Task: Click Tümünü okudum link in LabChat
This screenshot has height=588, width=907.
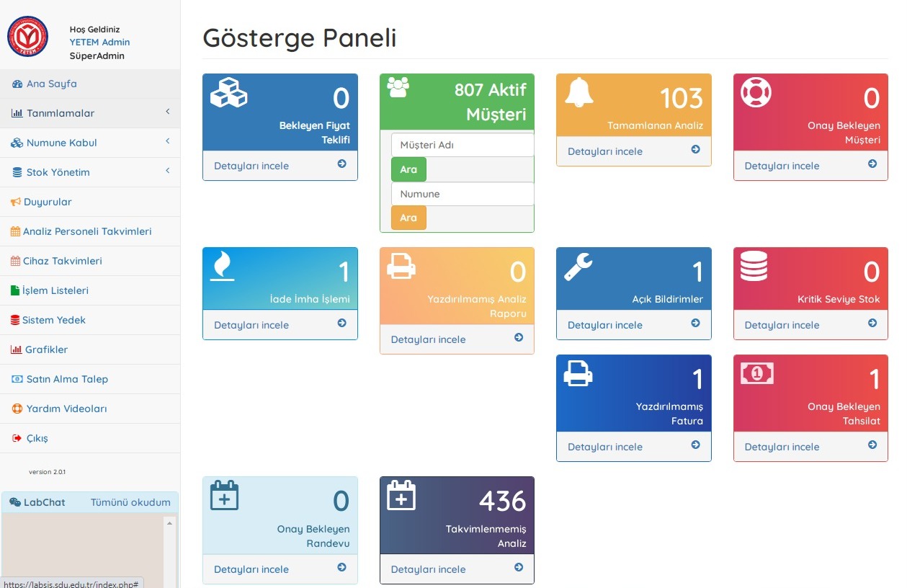Action: click(130, 502)
